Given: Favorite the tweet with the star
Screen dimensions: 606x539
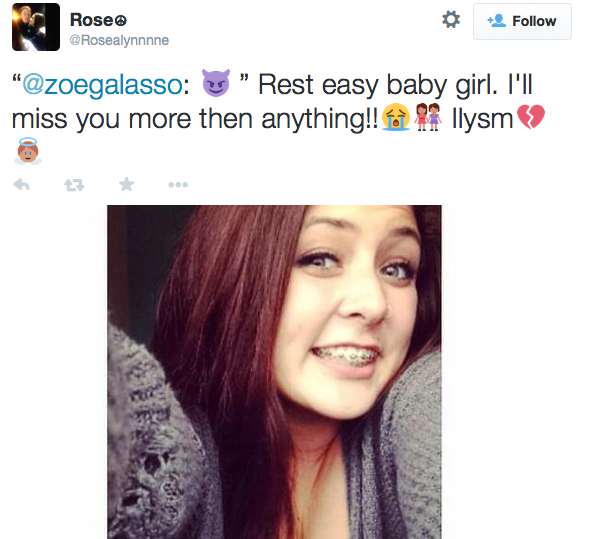Looking at the screenshot, I should [x=126, y=184].
